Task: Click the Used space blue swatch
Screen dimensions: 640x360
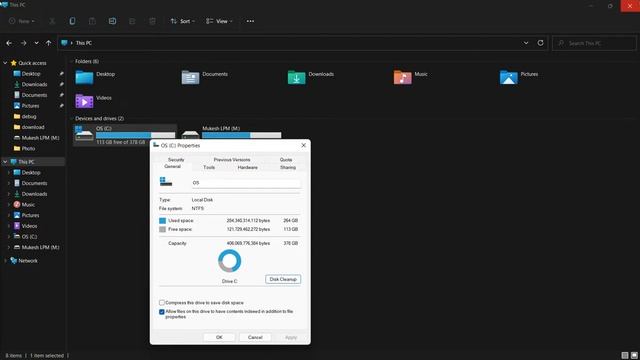Action: click(x=162, y=220)
